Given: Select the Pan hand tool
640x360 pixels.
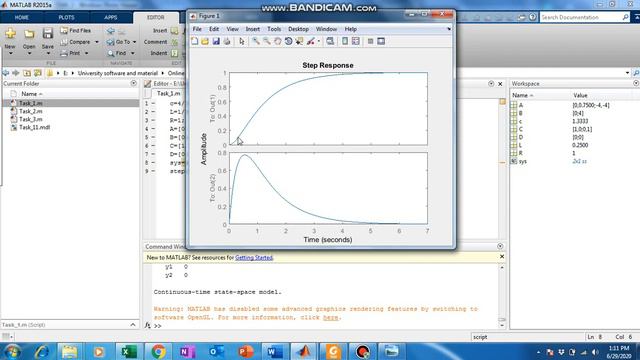Looking at the screenshot, I should [278, 41].
